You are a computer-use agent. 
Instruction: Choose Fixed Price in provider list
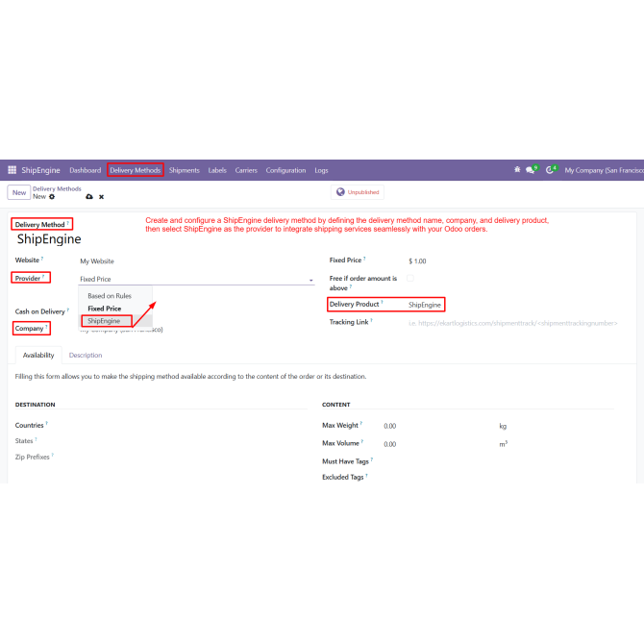[105, 309]
